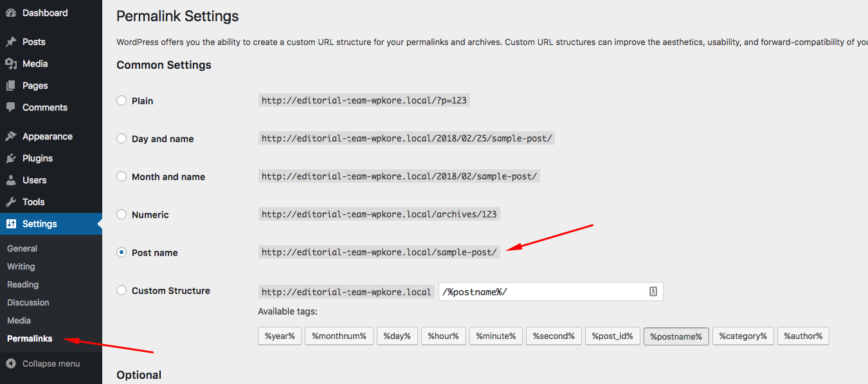Viewport: 868px width, 384px height.
Task: Open the Comments menu item
Action: [44, 107]
